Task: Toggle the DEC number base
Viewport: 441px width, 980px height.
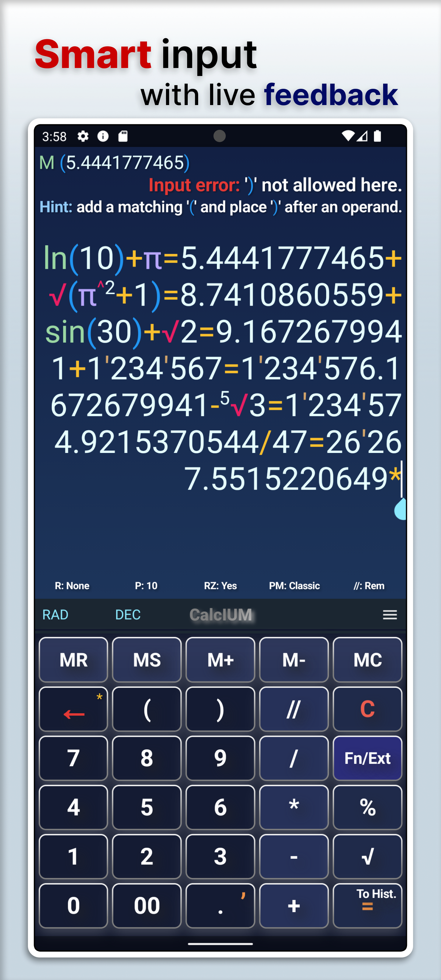Action: (x=128, y=614)
